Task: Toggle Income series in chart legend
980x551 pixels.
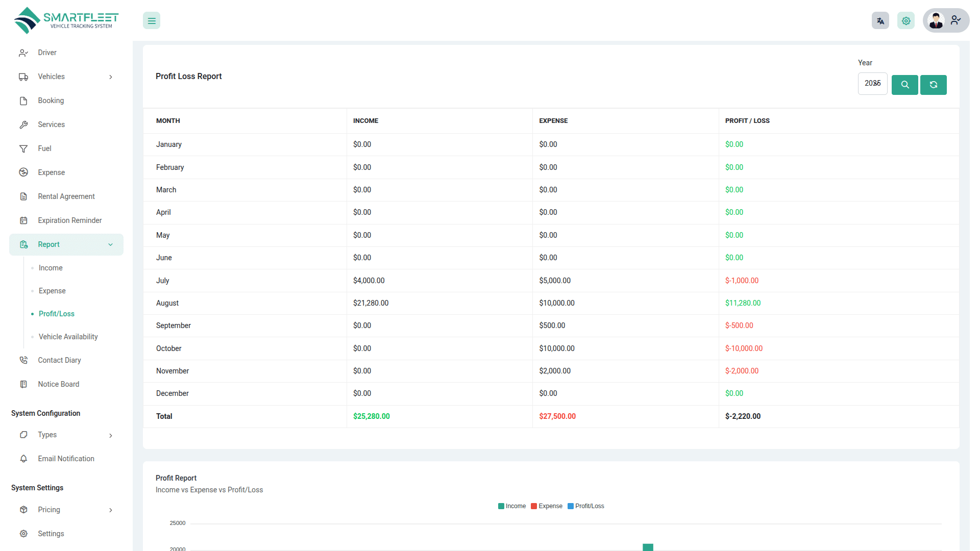Action: tap(512, 506)
